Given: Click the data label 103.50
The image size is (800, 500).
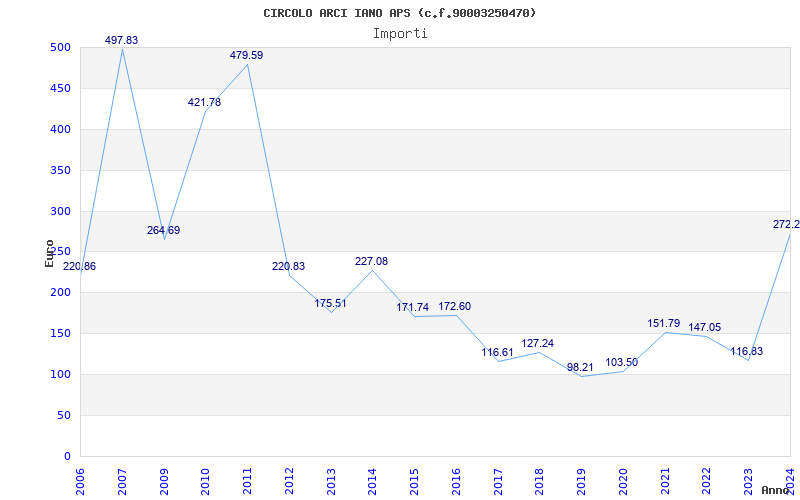Looking at the screenshot, I should pyautogui.click(x=621, y=363).
